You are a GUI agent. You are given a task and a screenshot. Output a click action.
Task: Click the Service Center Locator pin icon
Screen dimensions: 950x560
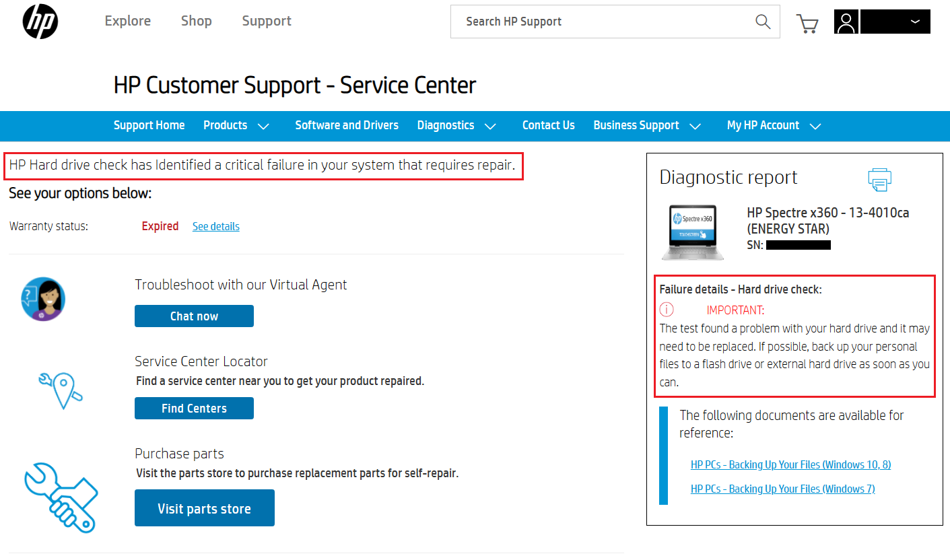[x=61, y=390]
